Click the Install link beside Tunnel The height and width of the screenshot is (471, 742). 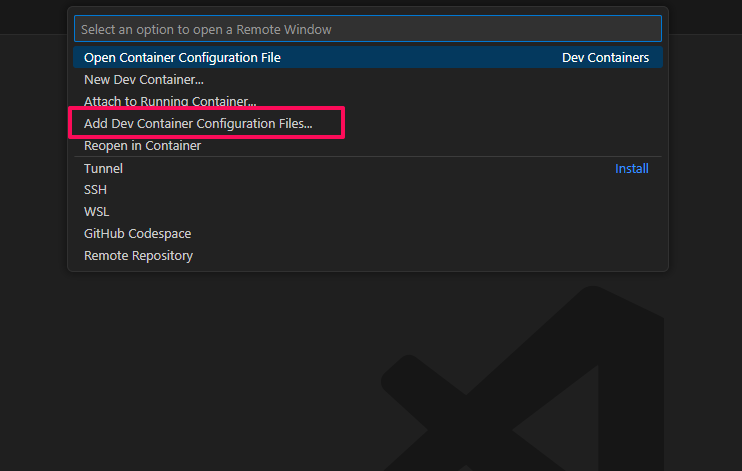[631, 169]
